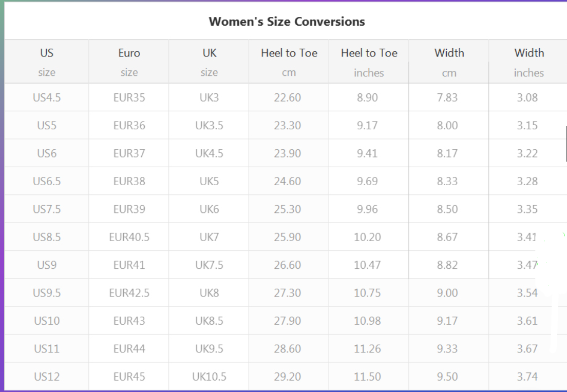Click the "27.90" value

pyautogui.click(x=288, y=321)
